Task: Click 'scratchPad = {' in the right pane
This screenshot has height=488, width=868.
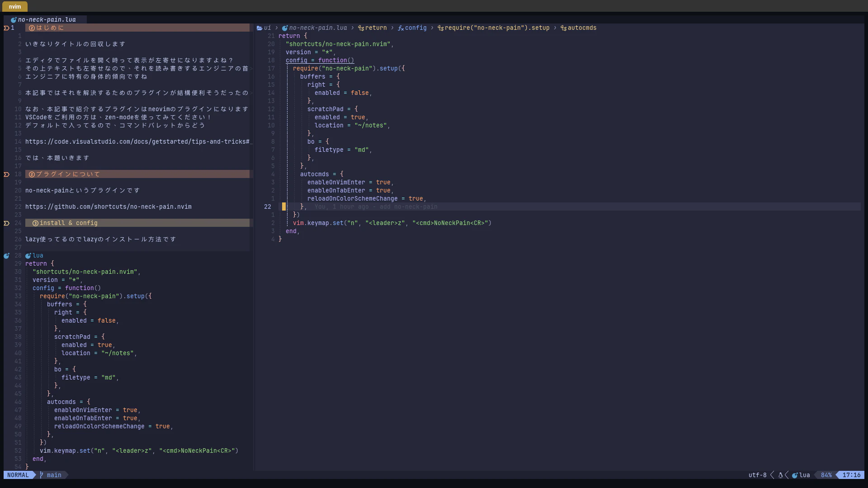Action: click(x=333, y=109)
